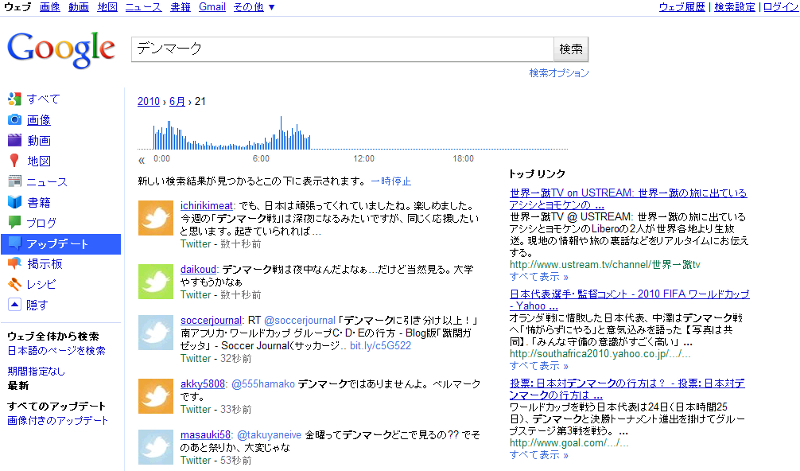Open the ichirikimeat username link

click(206, 206)
